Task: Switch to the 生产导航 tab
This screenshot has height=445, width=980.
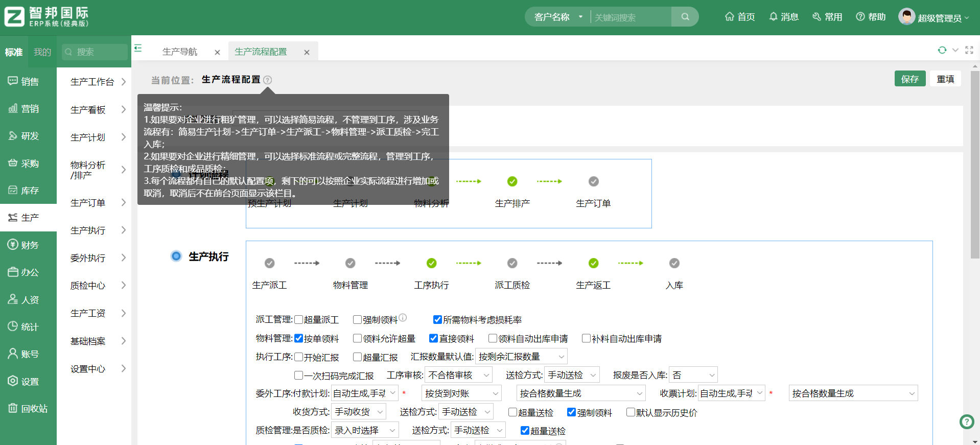Action: click(180, 52)
